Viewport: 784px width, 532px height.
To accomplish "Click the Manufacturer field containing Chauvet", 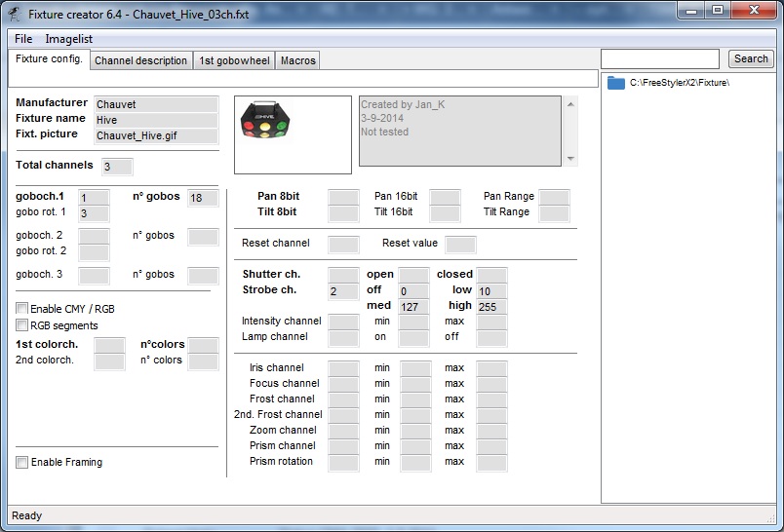I will (x=155, y=104).
